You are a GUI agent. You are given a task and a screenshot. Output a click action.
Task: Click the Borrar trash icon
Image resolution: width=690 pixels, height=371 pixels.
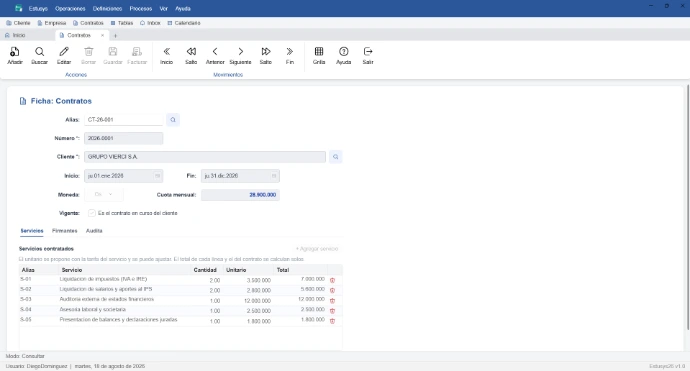coord(88,55)
